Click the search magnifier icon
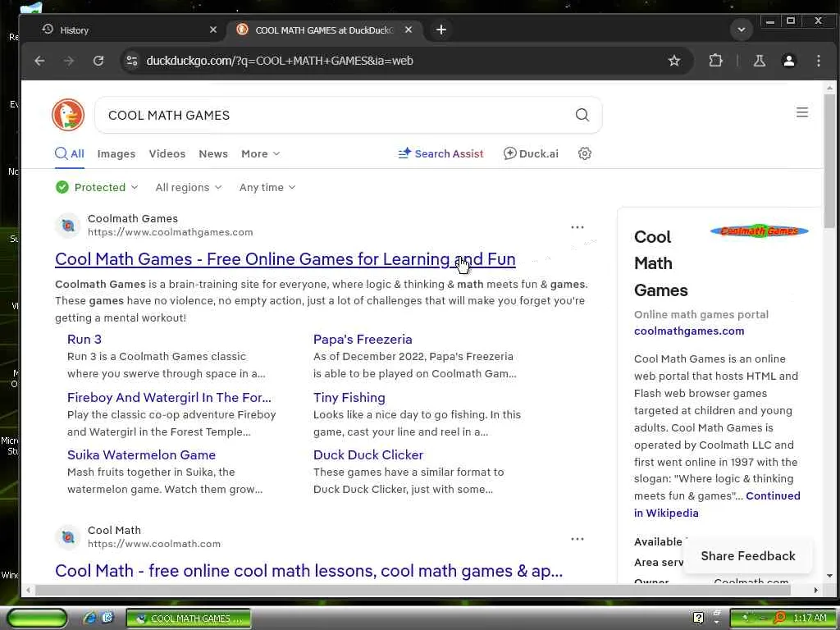840x630 pixels. [582, 115]
